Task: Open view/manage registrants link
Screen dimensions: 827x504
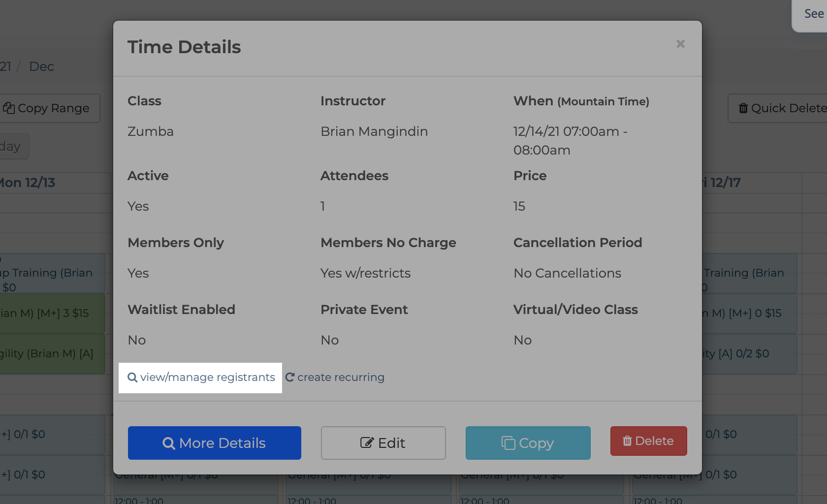Action: [x=201, y=378]
